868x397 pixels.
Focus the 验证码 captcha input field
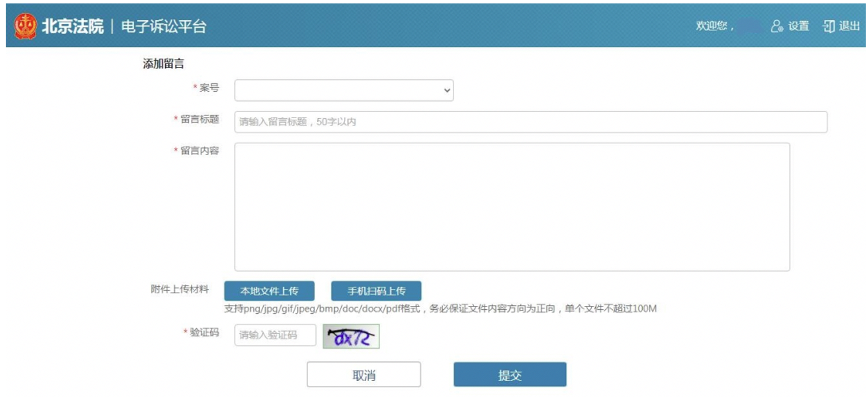click(x=275, y=336)
